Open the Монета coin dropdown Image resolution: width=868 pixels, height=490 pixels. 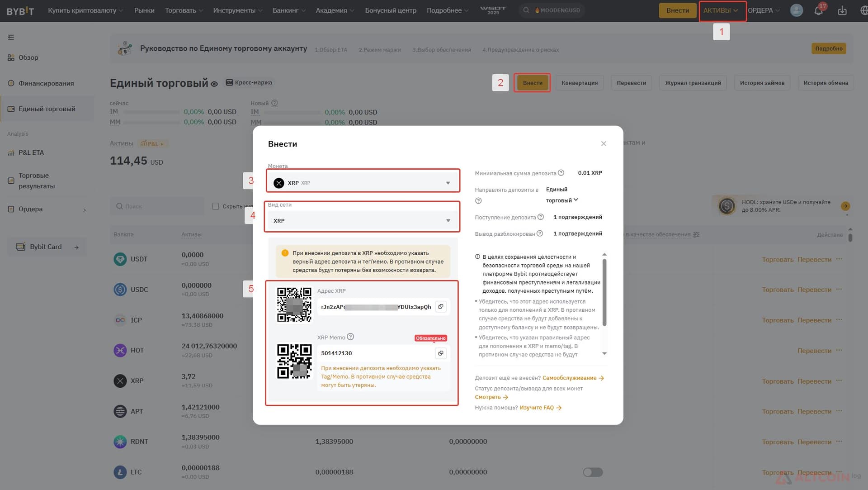click(363, 182)
